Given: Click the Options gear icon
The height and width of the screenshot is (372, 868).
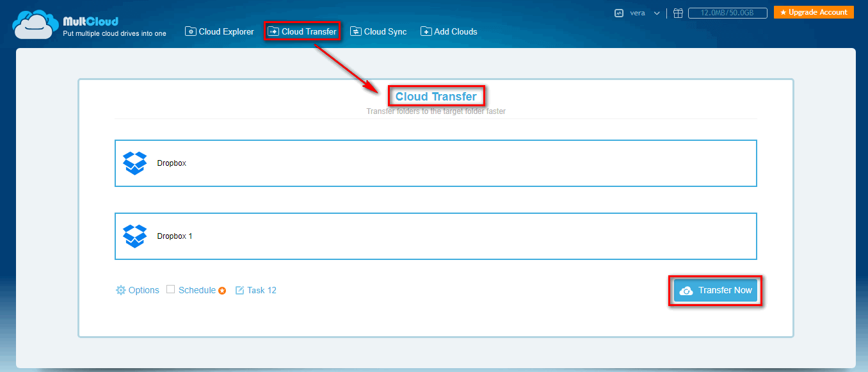Looking at the screenshot, I should click(x=120, y=290).
